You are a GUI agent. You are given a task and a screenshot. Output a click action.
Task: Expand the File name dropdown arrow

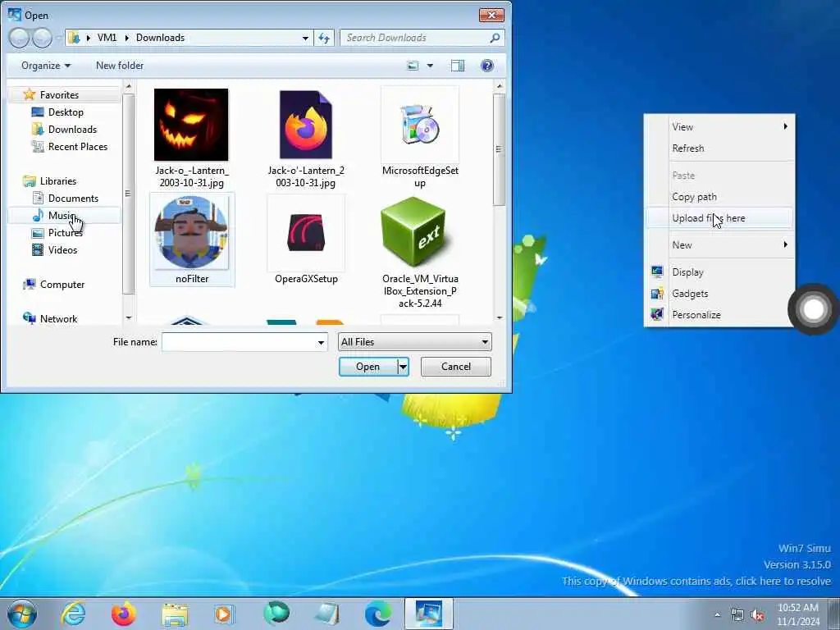(x=321, y=342)
